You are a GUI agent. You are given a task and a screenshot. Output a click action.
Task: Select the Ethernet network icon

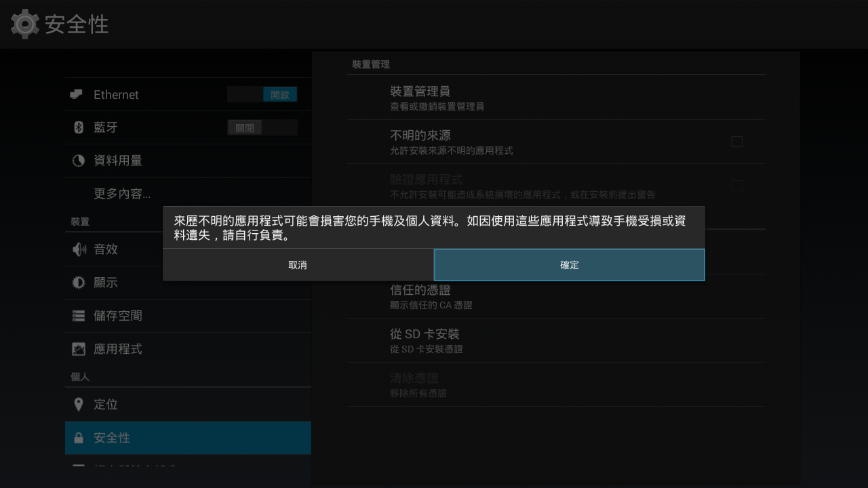coord(77,94)
